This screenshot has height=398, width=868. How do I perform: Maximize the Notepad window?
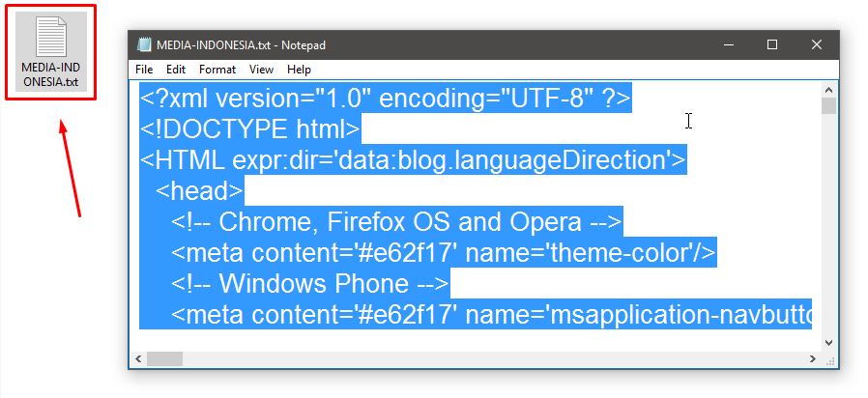click(772, 44)
